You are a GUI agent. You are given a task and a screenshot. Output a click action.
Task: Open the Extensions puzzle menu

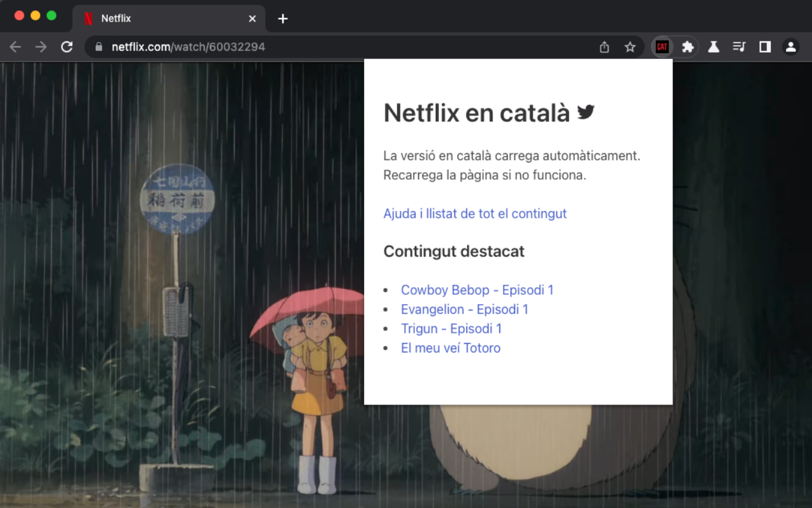688,47
